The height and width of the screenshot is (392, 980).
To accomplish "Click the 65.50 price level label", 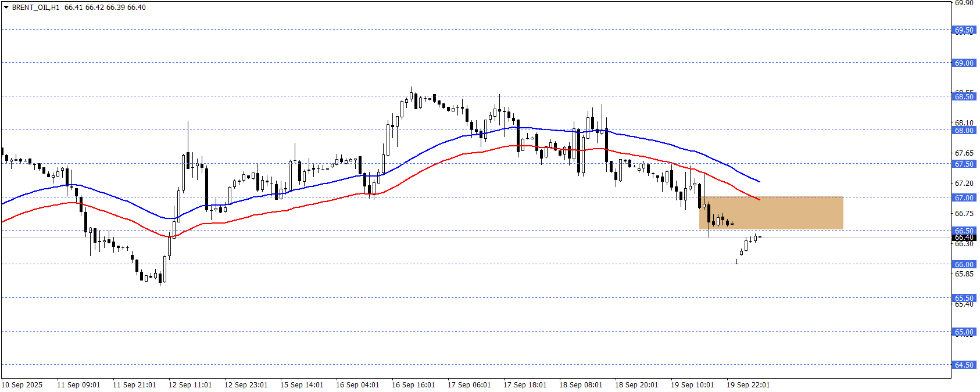I will (964, 298).
